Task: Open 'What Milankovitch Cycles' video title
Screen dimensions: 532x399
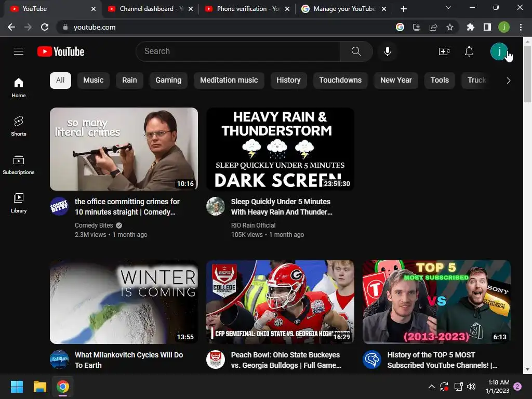Action: point(129,360)
